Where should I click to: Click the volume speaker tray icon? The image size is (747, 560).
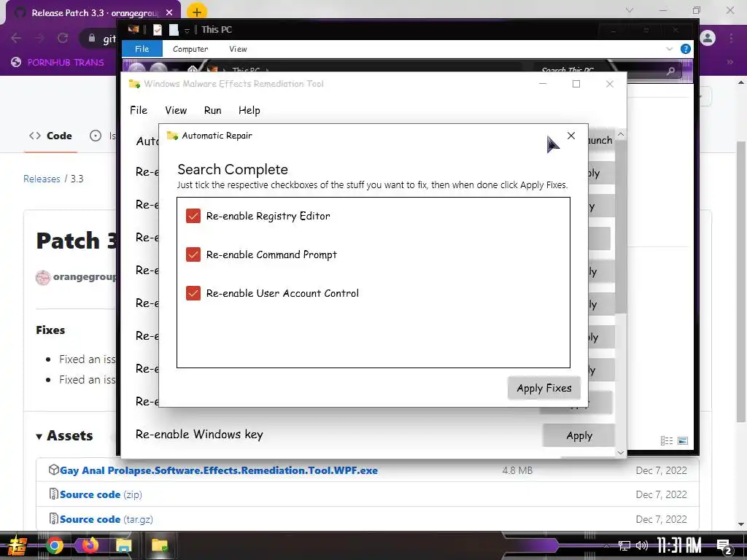point(642,545)
